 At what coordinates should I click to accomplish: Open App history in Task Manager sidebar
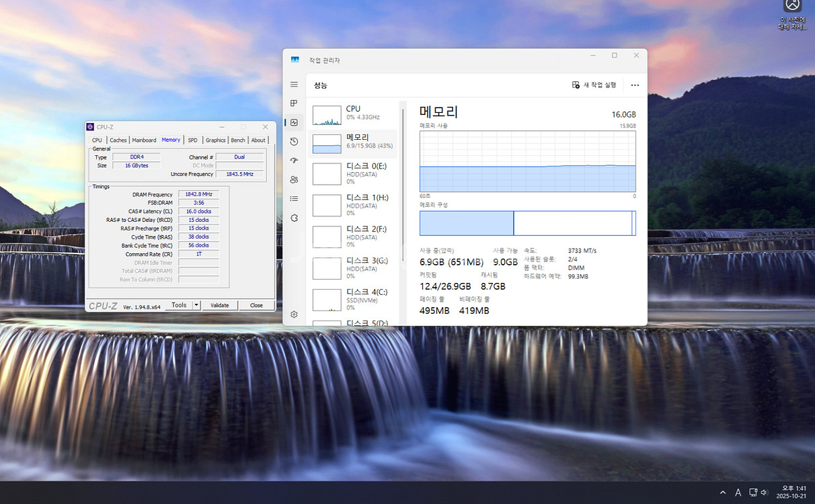(294, 142)
